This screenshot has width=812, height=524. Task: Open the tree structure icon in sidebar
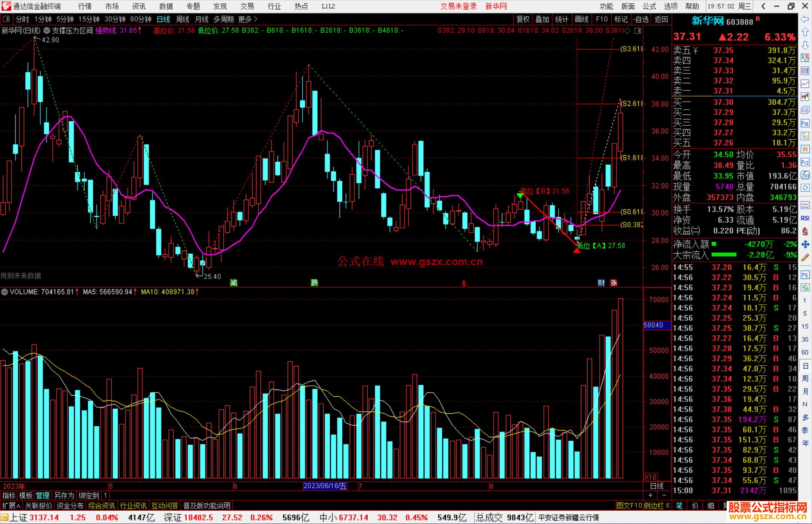(805, 136)
